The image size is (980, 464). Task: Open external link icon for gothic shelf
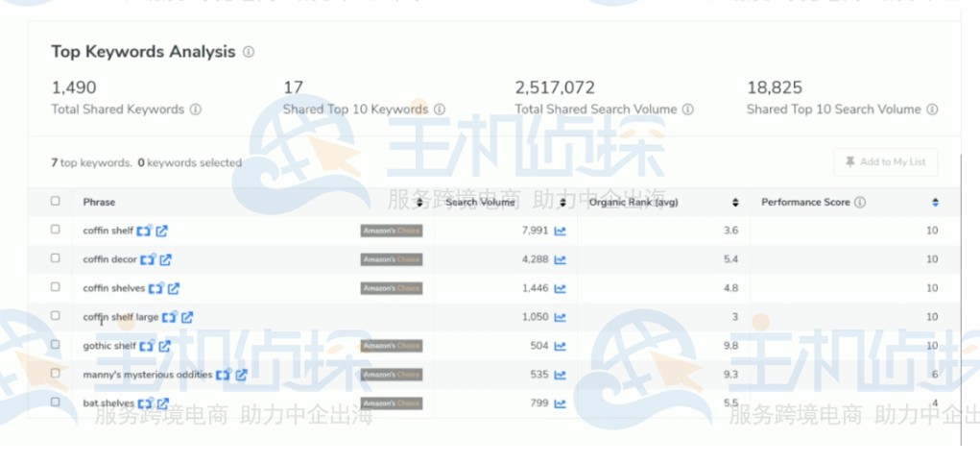click(164, 346)
